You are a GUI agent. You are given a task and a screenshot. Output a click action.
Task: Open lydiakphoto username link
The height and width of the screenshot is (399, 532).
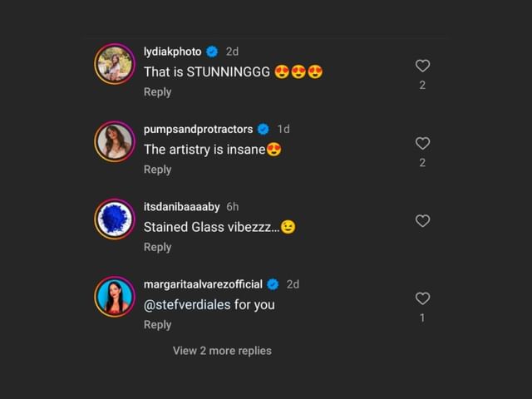(x=172, y=52)
